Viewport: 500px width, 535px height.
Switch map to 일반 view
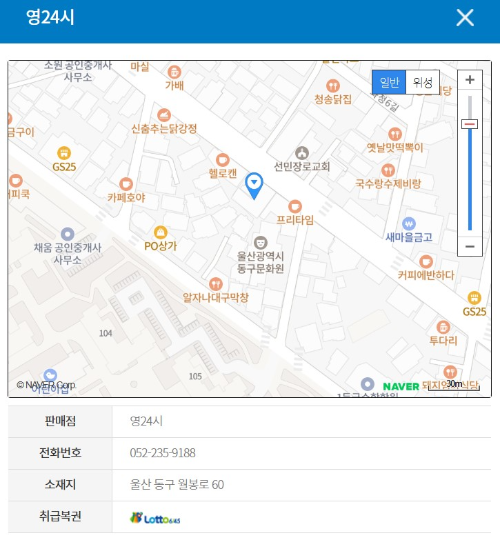pos(389,82)
